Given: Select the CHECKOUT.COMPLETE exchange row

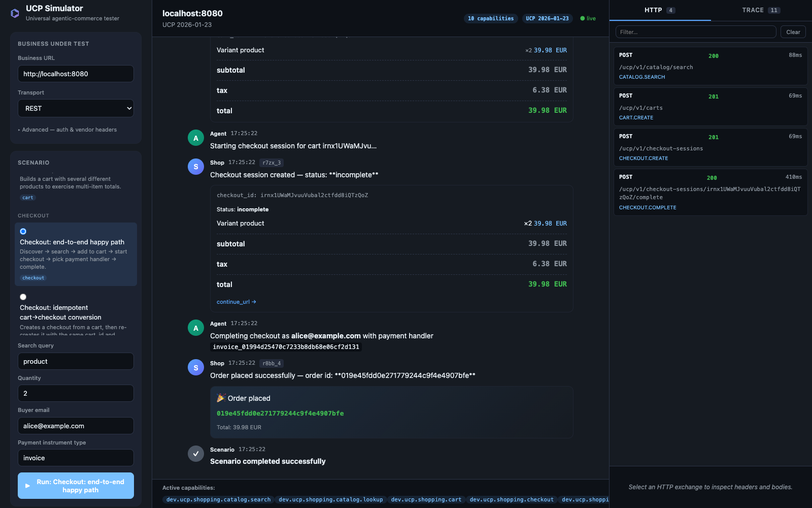Looking at the screenshot, I should 710,192.
